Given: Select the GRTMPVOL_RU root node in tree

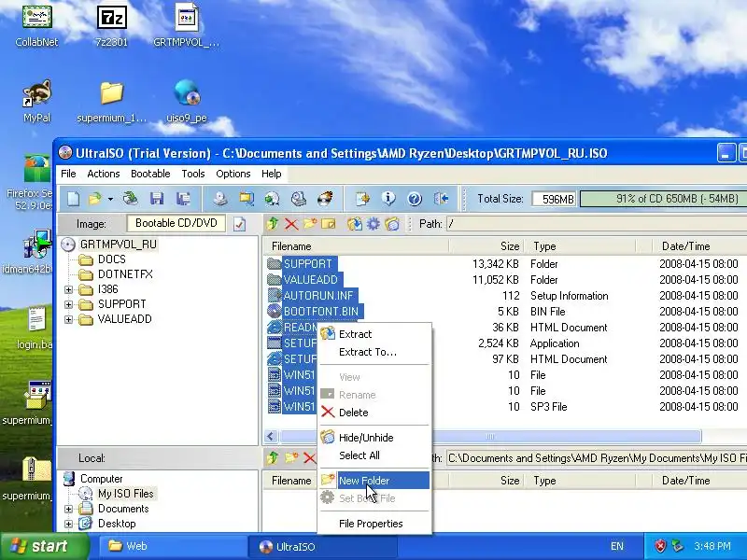Looking at the screenshot, I should [119, 245].
